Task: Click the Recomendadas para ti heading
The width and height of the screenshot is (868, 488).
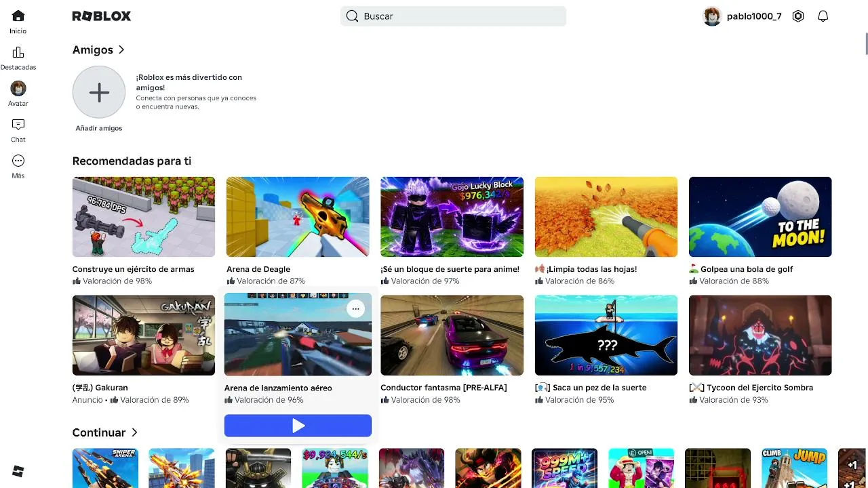Action: coord(132,161)
